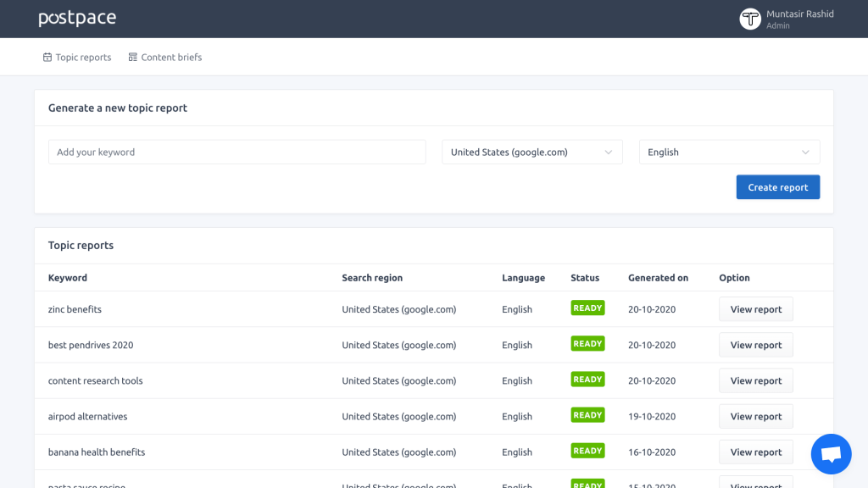
Task: View report for best pendrives 2020
Action: click(755, 345)
